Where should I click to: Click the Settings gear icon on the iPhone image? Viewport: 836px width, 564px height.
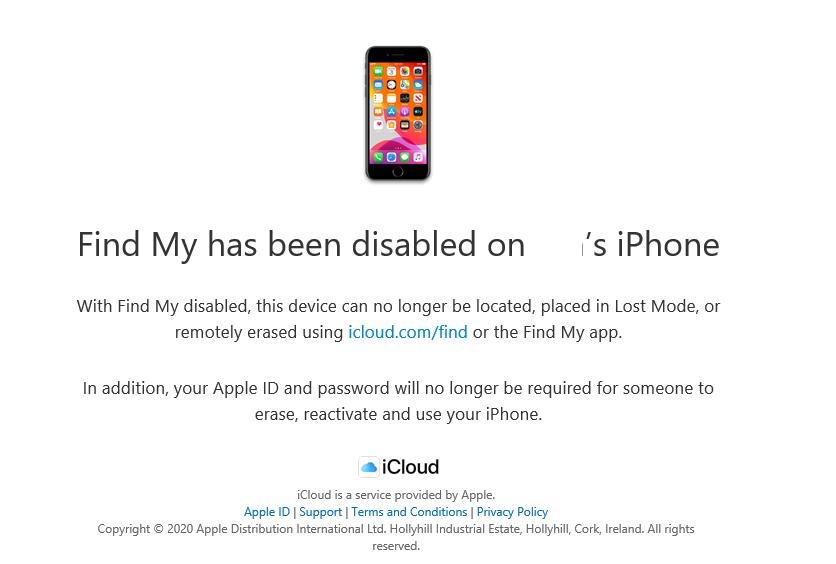click(418, 125)
